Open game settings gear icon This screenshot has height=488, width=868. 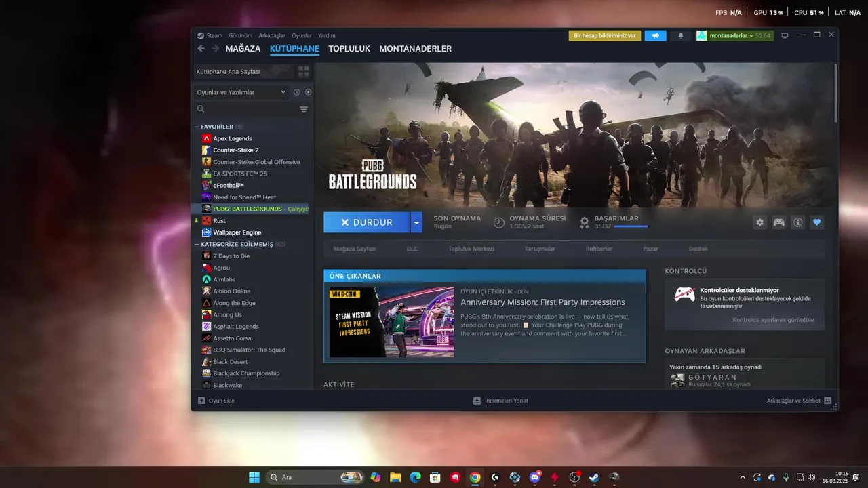[759, 222]
